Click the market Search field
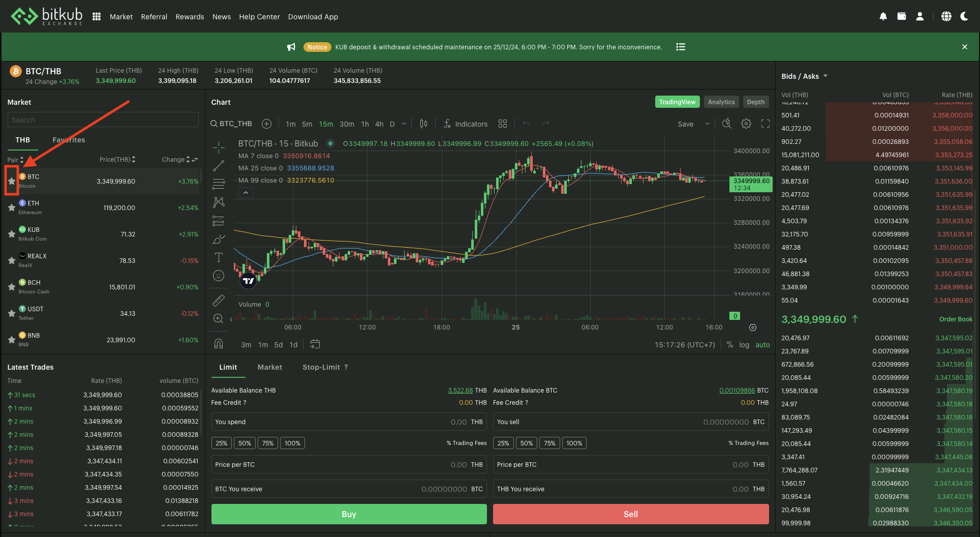 click(x=103, y=120)
